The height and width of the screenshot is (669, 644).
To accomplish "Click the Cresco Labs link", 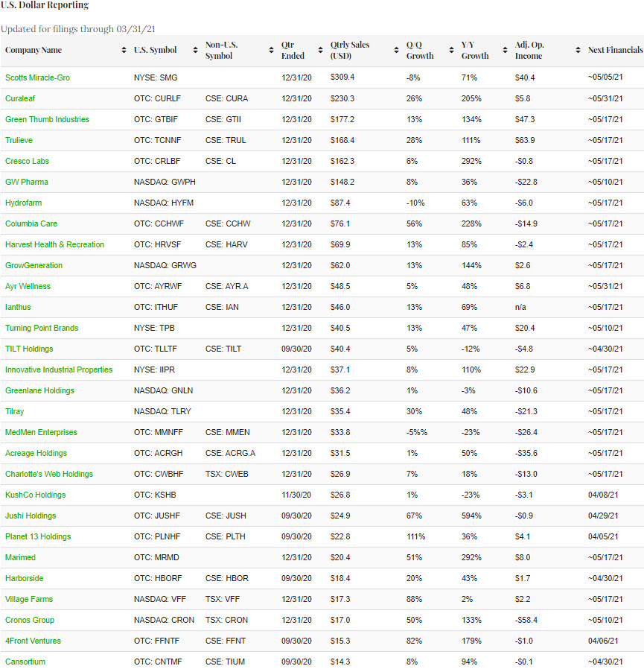I will point(28,161).
